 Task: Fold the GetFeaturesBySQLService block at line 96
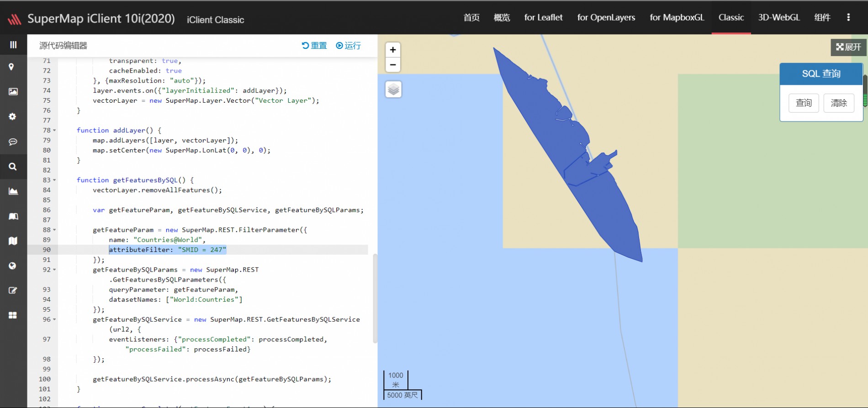(x=54, y=319)
